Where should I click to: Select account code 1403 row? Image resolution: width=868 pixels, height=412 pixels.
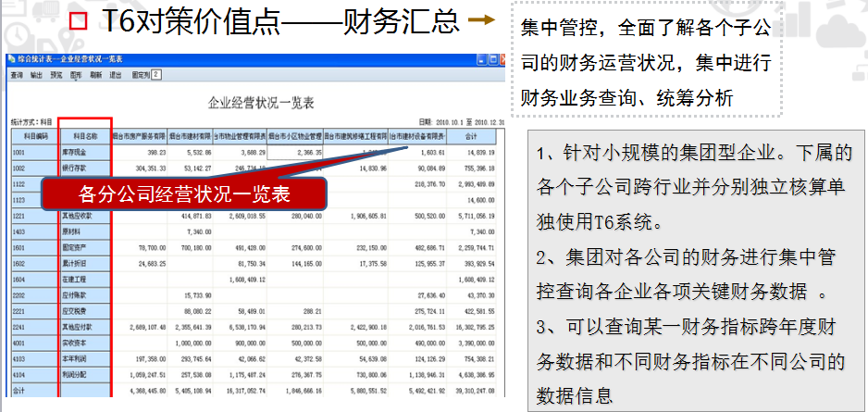[x=35, y=232]
